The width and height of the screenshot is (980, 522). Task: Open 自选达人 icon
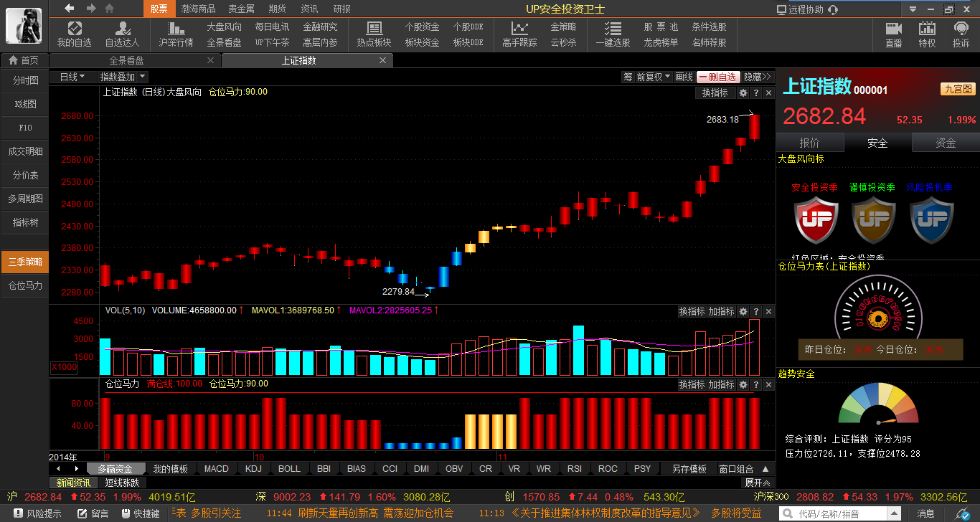tap(122, 34)
